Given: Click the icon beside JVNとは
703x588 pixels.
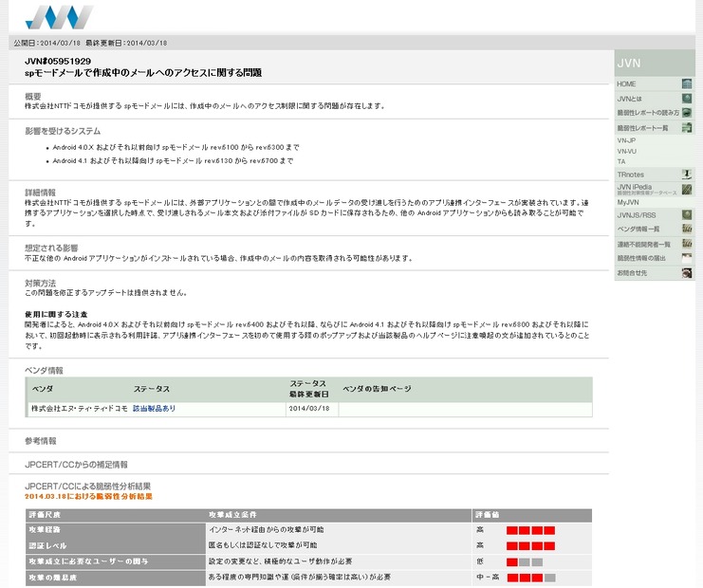Looking at the screenshot, I should point(687,98).
